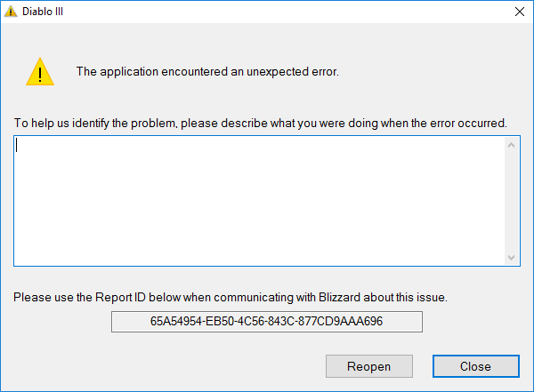Click the word Blizzard in the report instruction
This screenshot has height=392, width=534.
tap(339, 298)
